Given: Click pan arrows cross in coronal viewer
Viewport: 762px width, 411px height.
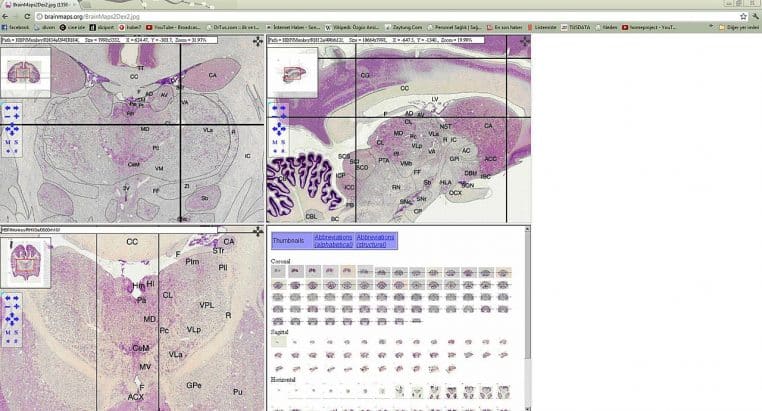Looking at the screenshot, I should 12,130.
